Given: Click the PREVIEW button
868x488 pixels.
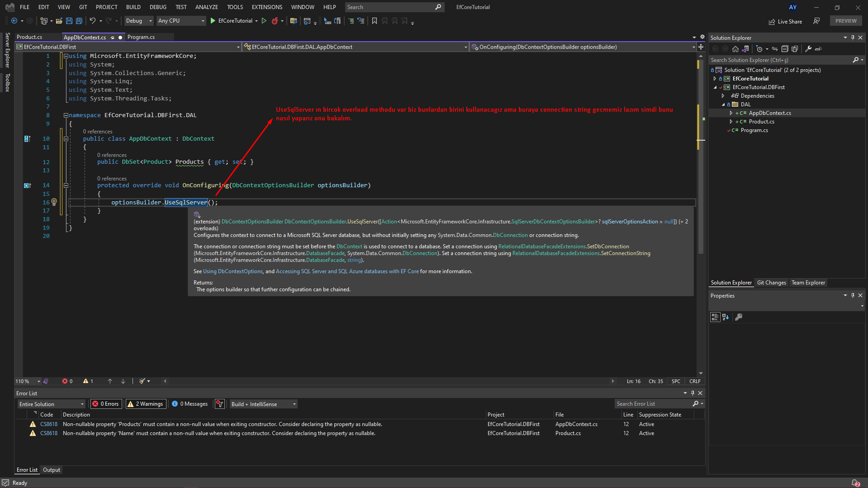Looking at the screenshot, I should (x=846, y=21).
